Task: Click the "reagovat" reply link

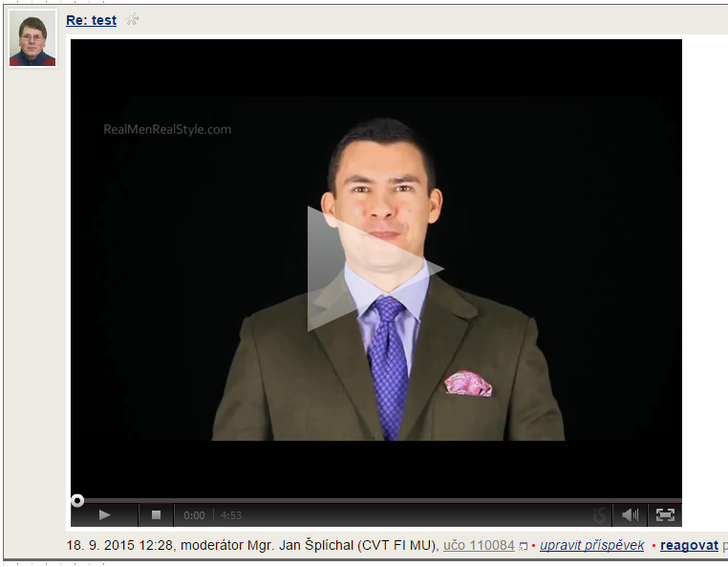Action: [x=689, y=545]
